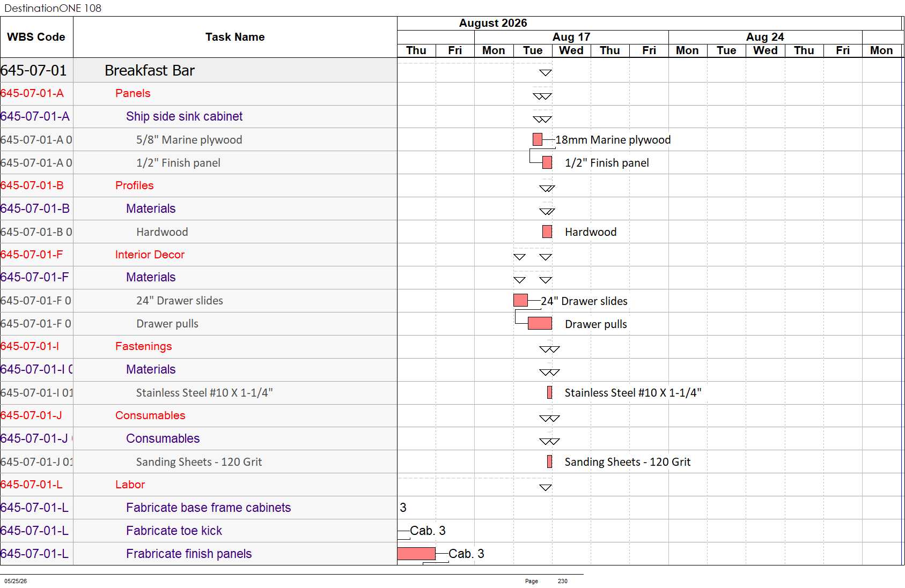Click the August 2026 month header

click(x=493, y=23)
